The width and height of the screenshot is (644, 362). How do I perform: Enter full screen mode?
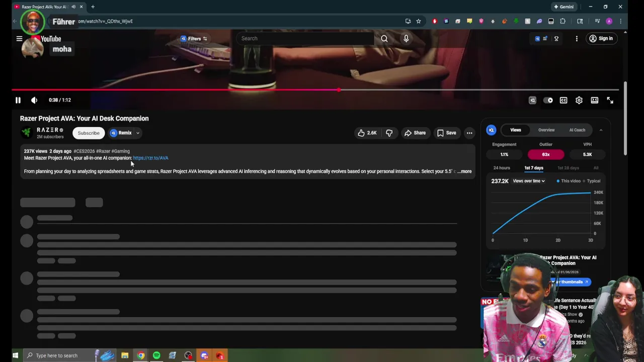pos(610,101)
